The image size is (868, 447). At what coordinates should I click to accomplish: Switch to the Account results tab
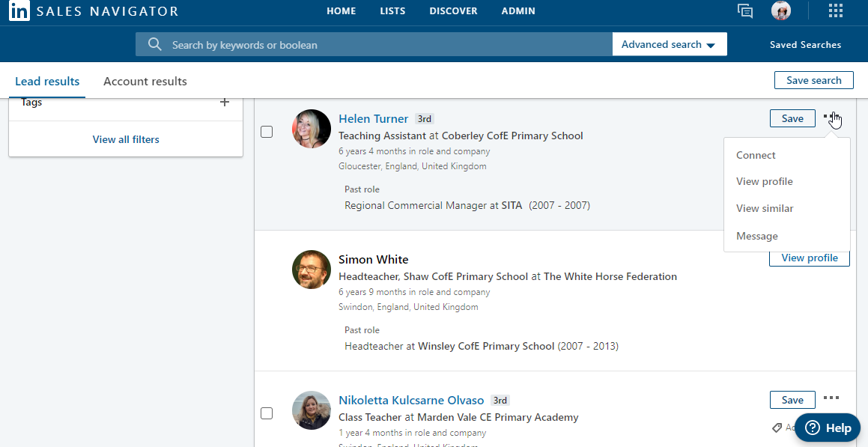[x=145, y=82]
